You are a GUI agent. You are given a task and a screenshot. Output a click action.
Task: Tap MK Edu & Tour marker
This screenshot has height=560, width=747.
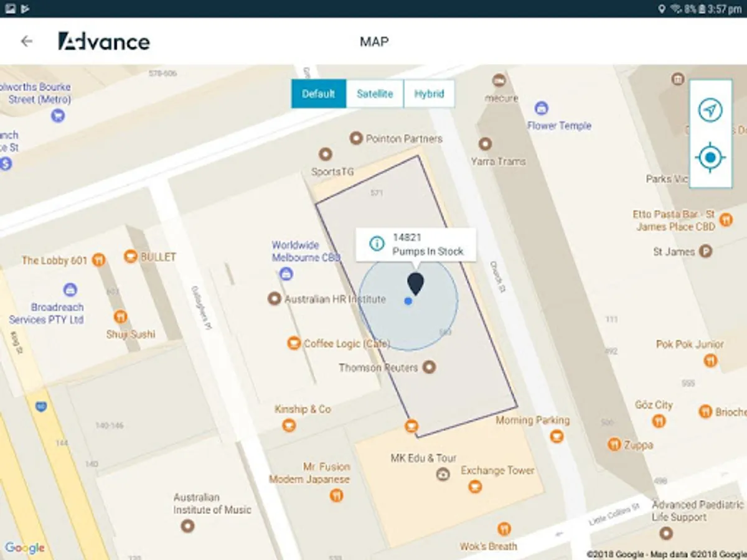443,475
